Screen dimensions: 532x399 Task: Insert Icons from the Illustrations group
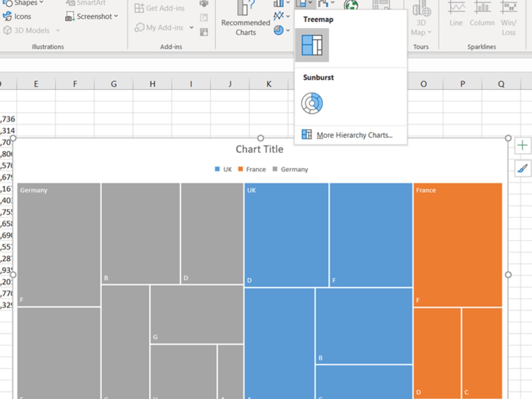pyautogui.click(x=17, y=16)
